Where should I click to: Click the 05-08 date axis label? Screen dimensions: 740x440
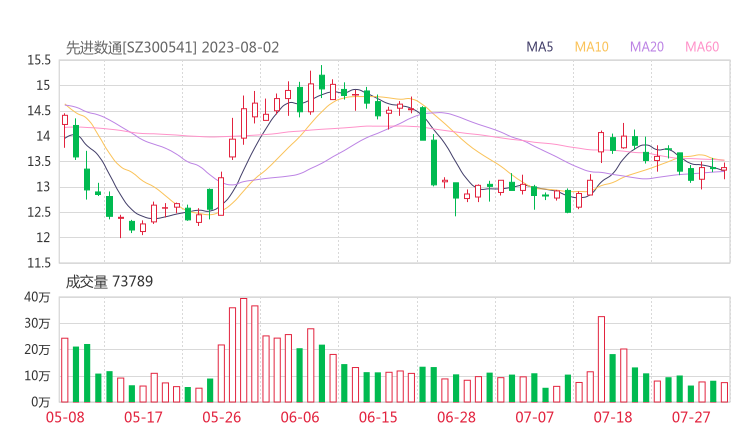[65, 417]
